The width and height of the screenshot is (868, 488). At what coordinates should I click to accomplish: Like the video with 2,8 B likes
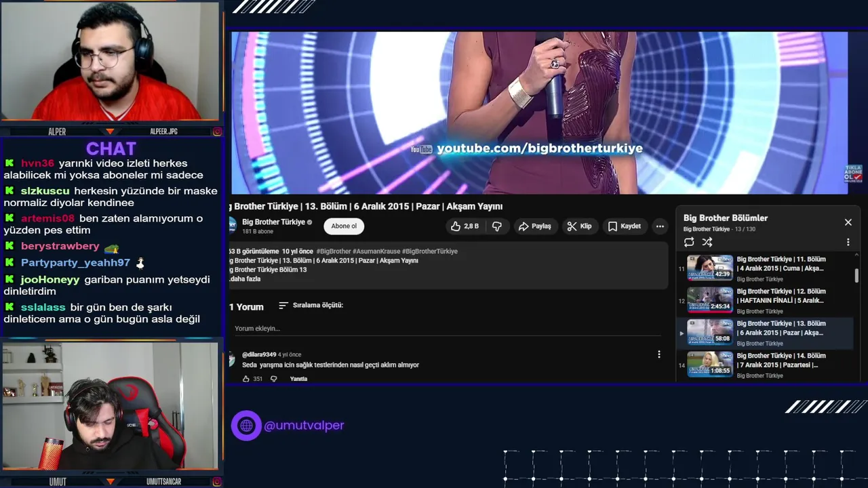pyautogui.click(x=465, y=226)
